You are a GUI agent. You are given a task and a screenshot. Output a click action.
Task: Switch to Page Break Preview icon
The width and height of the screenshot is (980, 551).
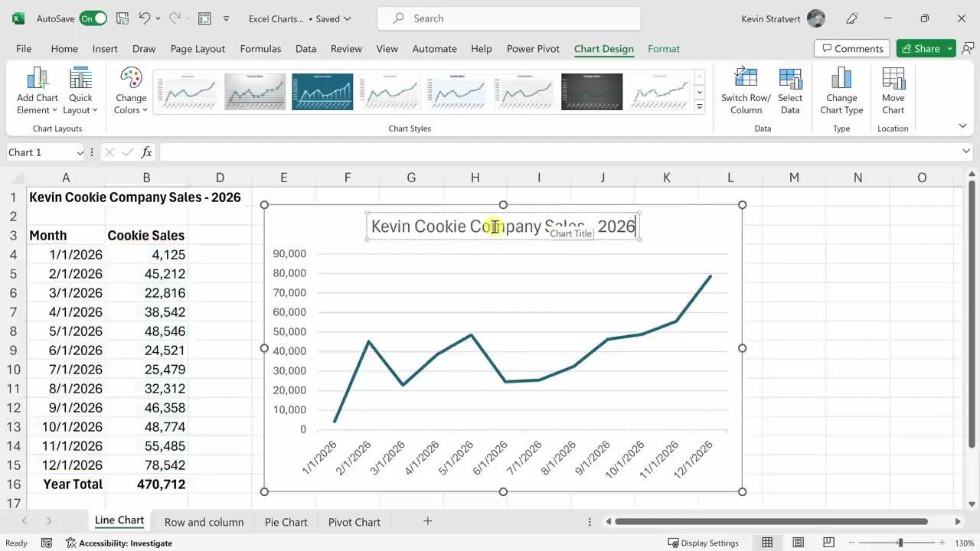pyautogui.click(x=829, y=543)
